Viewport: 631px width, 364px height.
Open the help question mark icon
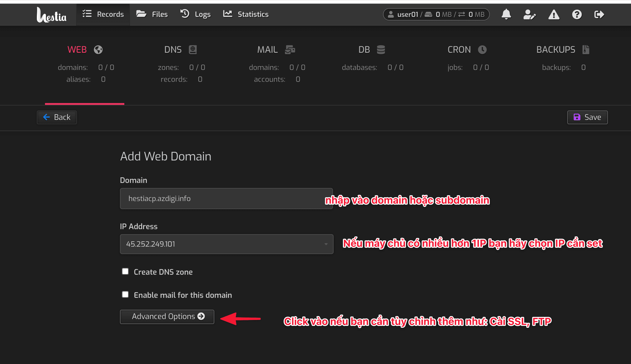tap(576, 14)
